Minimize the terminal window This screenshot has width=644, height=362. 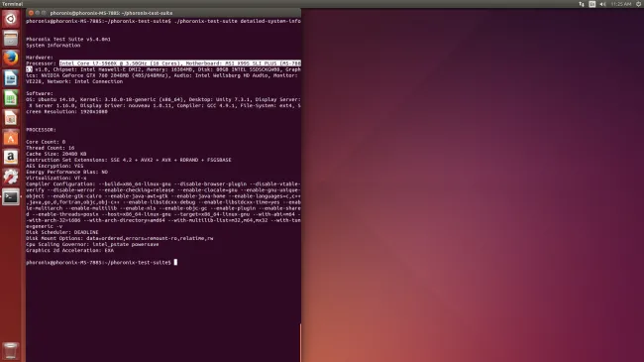click(38, 13)
